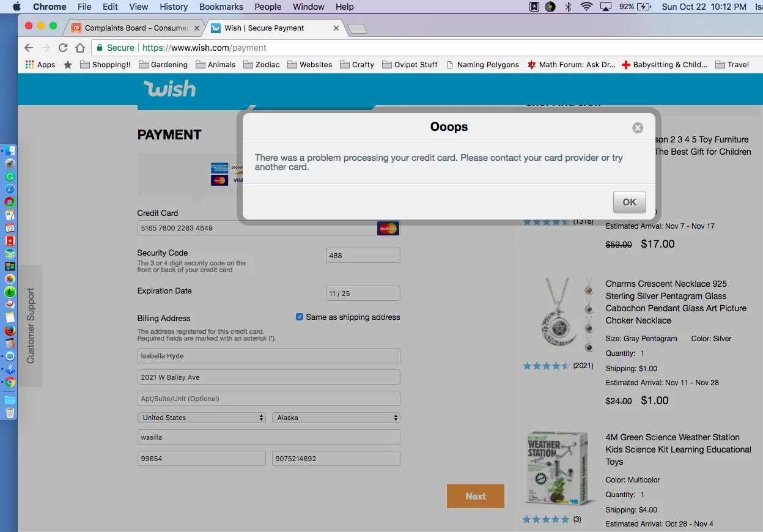Open Safari from the Dock
Screen dimensions: 763x532
10,189
